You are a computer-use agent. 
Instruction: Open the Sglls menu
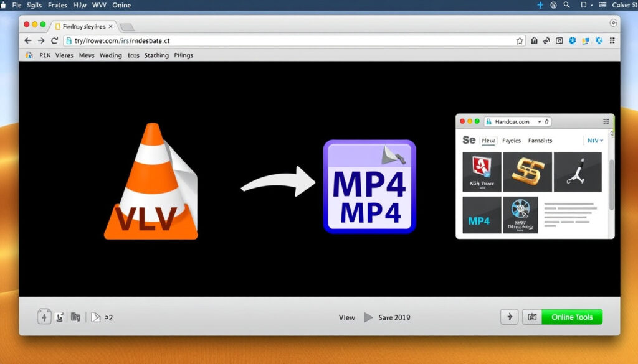pos(34,5)
